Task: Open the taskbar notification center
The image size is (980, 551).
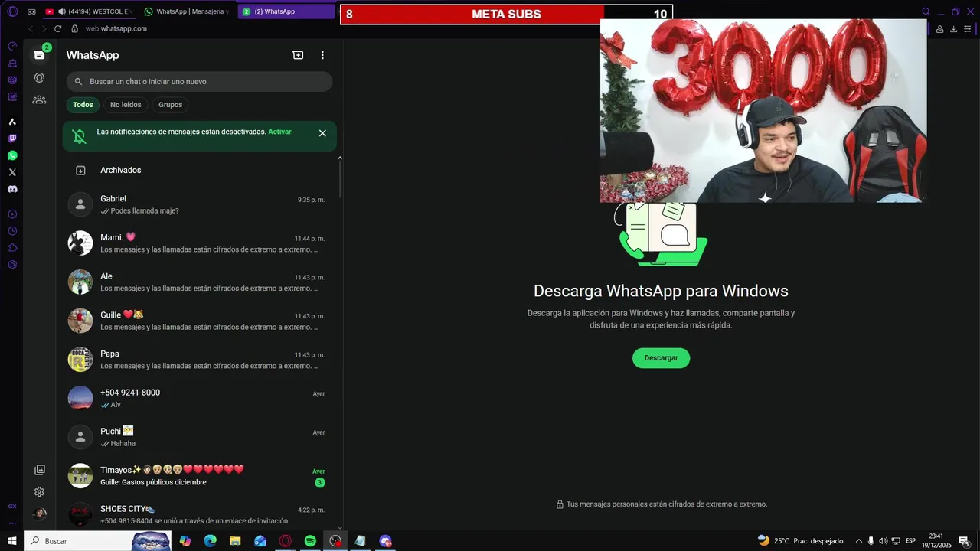Action: point(965,541)
